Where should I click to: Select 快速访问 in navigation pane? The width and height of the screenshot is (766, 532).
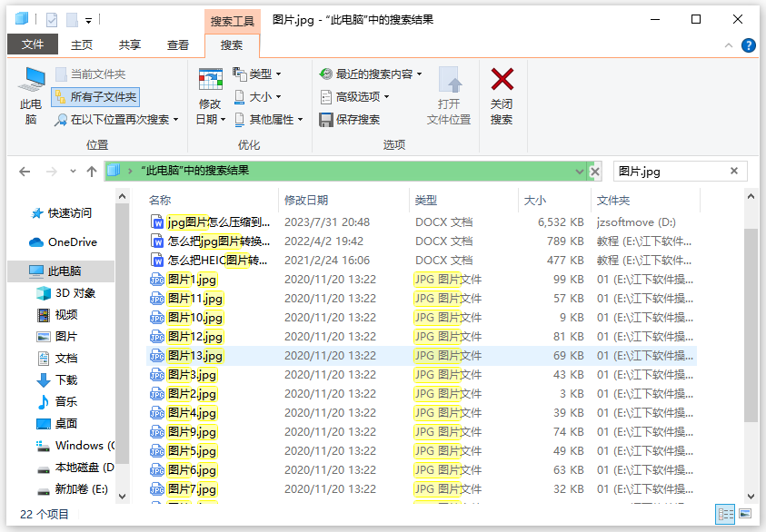(x=61, y=212)
